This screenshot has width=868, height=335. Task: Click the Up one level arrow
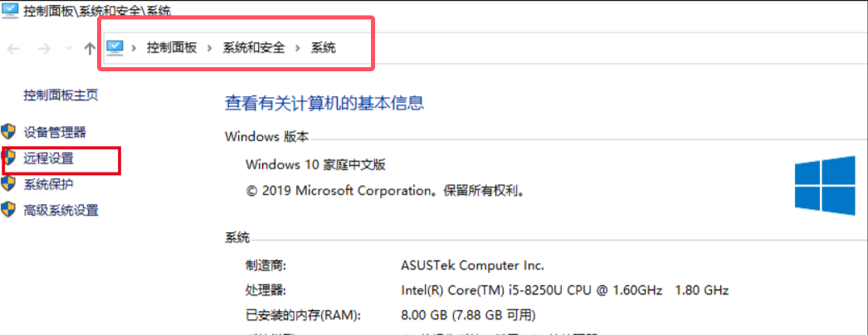(89, 49)
